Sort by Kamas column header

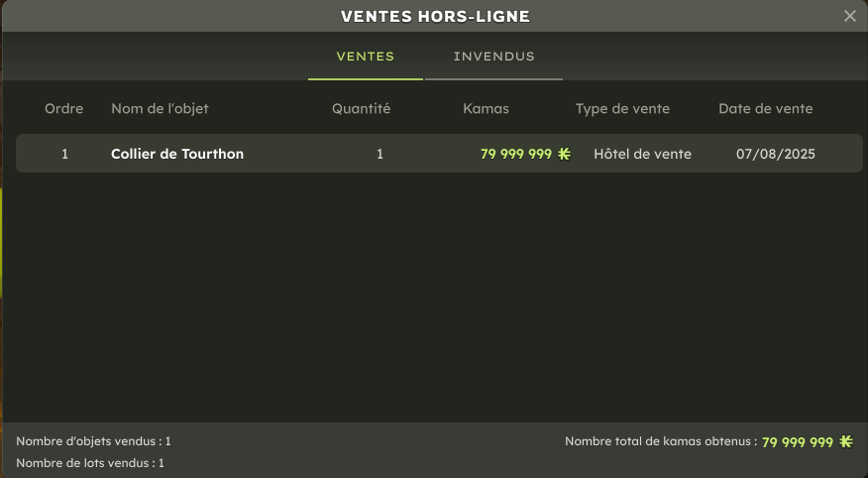pyautogui.click(x=487, y=108)
